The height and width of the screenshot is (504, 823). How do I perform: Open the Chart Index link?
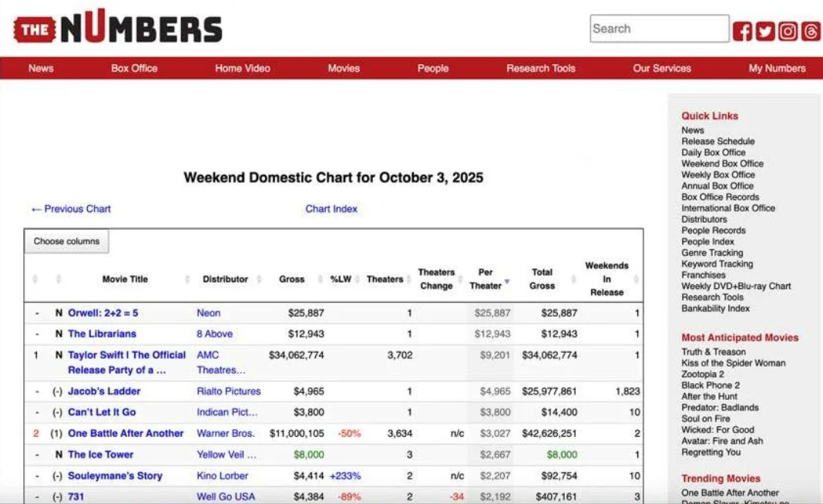[x=331, y=209]
